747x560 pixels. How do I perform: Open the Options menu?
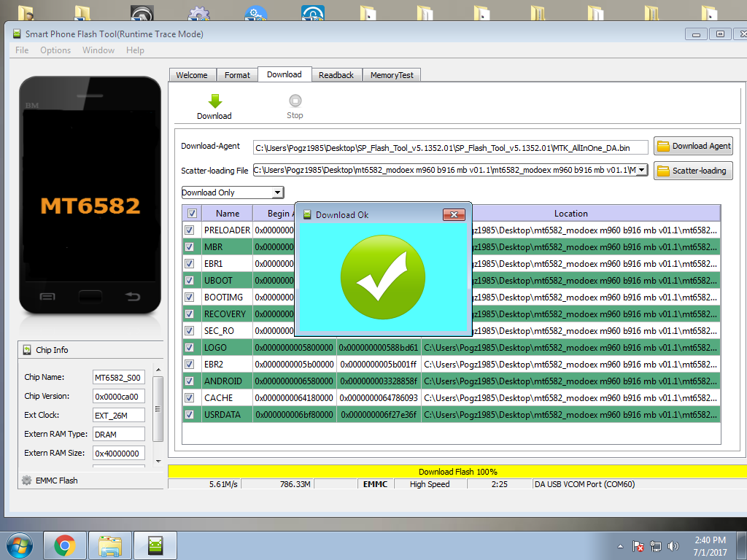[55, 50]
